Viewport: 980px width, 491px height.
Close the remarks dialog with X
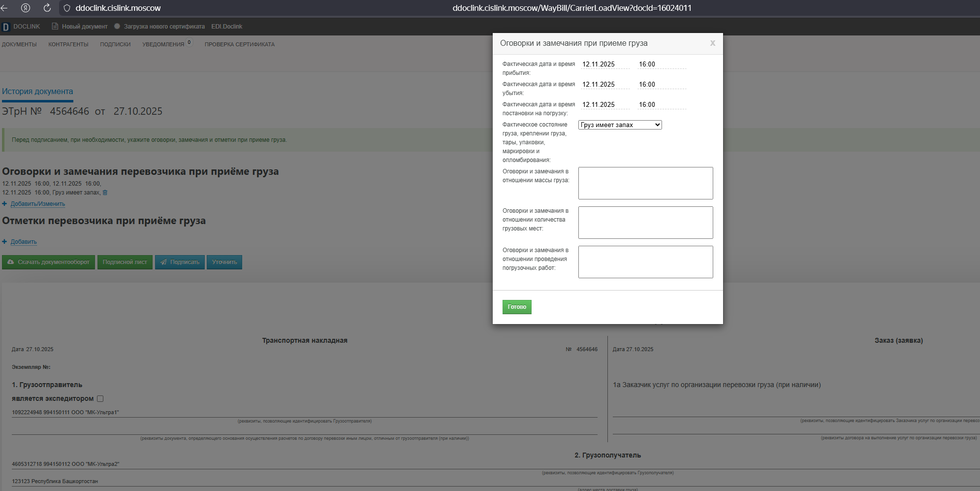click(x=713, y=43)
